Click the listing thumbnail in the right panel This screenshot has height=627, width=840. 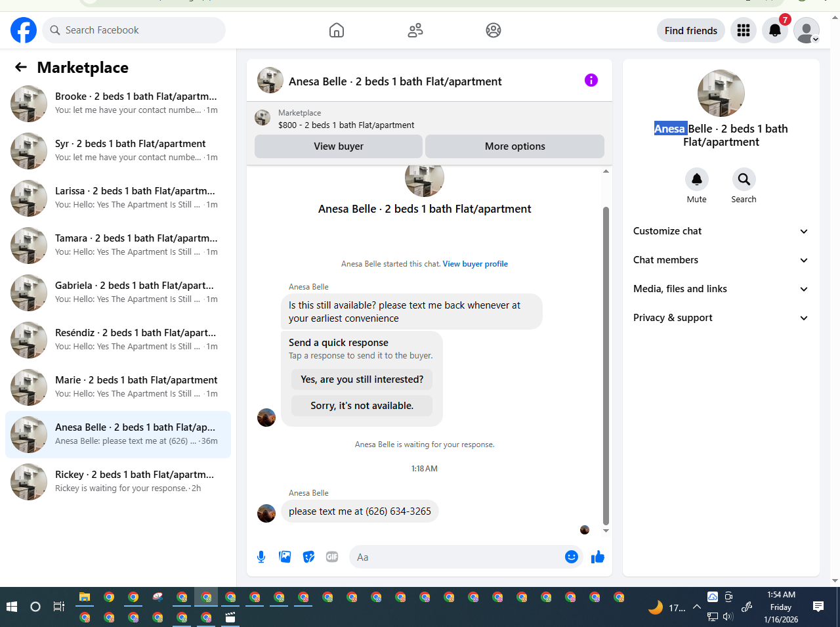click(x=721, y=93)
